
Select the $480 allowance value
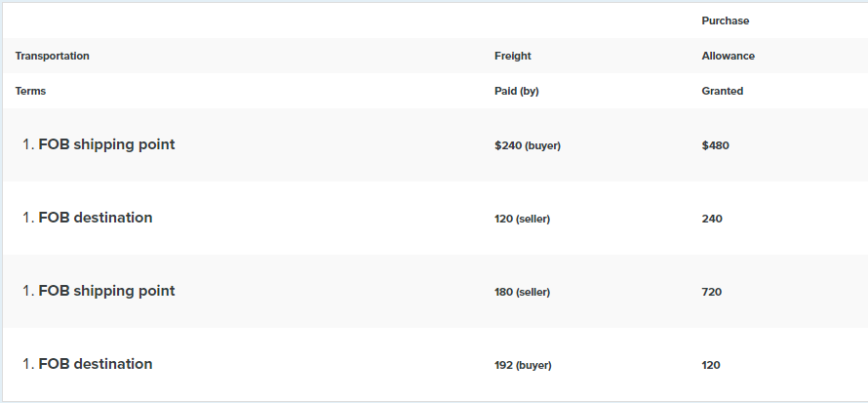(x=715, y=145)
